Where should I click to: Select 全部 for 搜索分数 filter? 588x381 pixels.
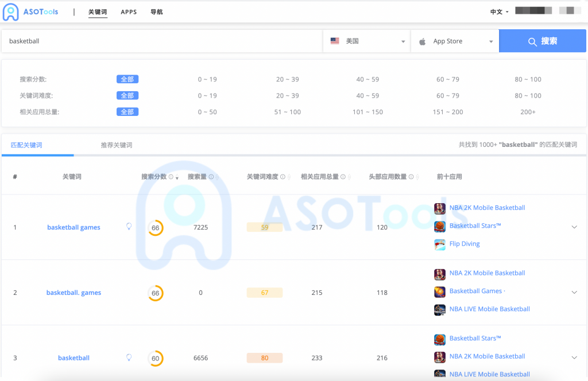127,79
